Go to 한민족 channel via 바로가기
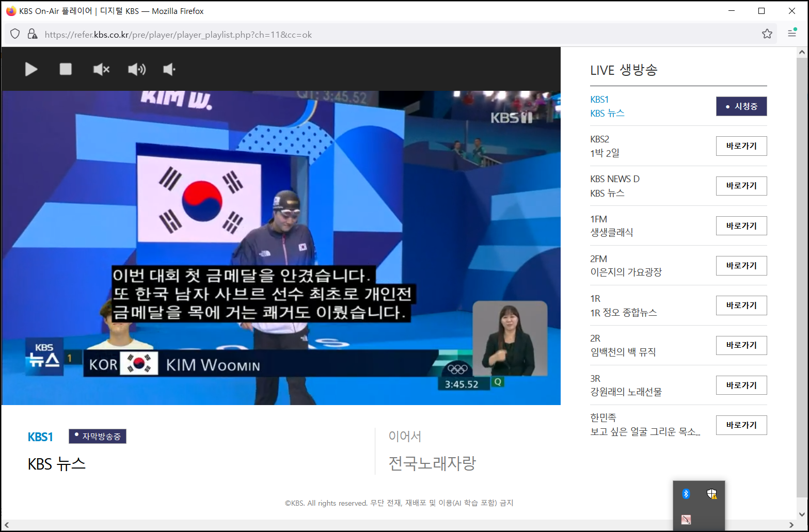Screen dimensions: 809x532 741,425
